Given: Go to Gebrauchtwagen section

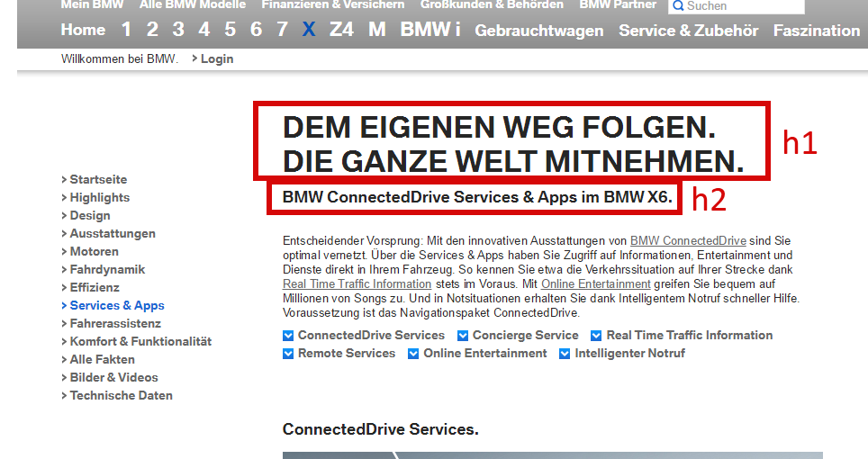Looking at the screenshot, I should pyautogui.click(x=539, y=31).
